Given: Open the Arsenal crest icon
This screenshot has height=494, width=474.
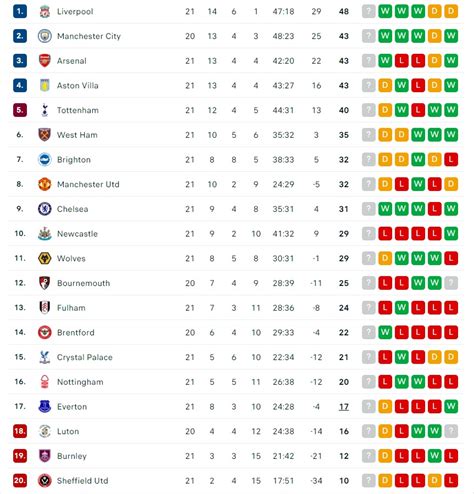Looking at the screenshot, I should coord(45,61).
